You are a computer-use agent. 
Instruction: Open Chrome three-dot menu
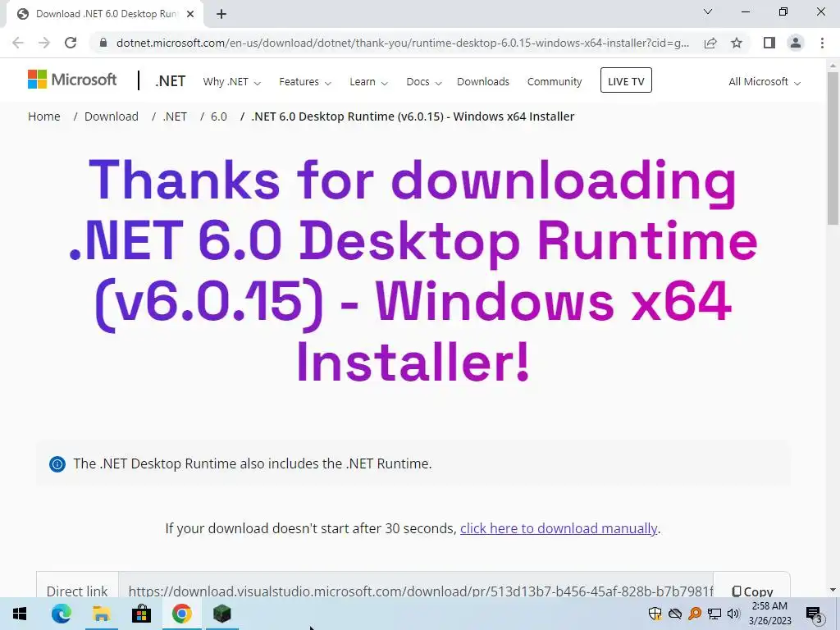(822, 43)
